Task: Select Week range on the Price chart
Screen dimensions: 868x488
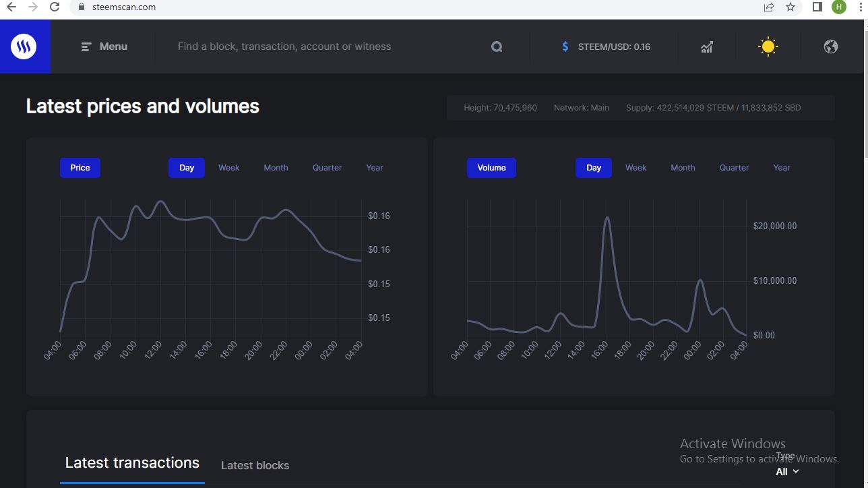Action: click(229, 168)
